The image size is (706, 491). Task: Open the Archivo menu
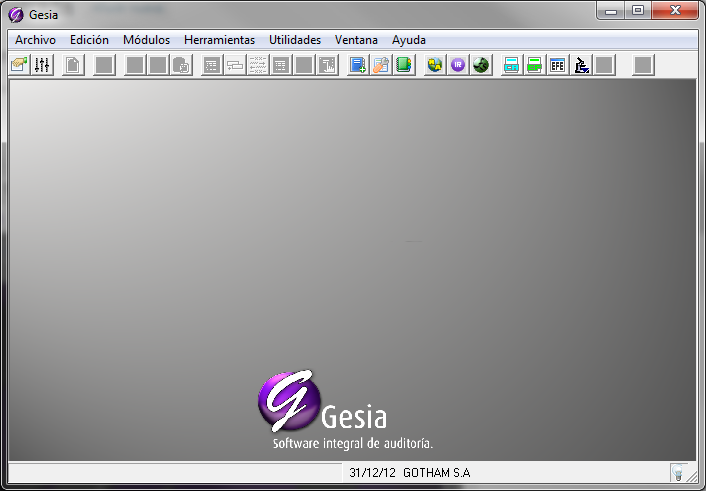click(x=36, y=40)
